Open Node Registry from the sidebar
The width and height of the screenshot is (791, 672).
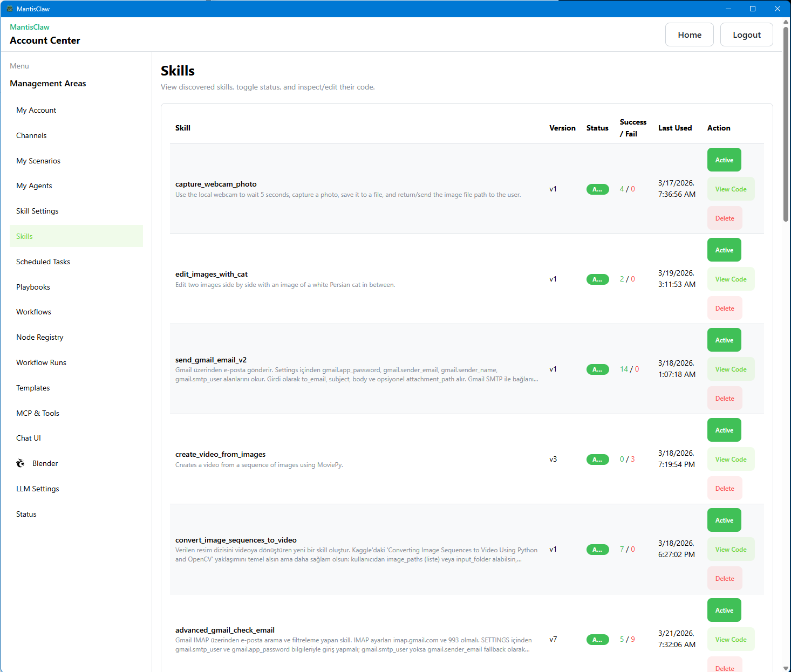click(x=40, y=337)
